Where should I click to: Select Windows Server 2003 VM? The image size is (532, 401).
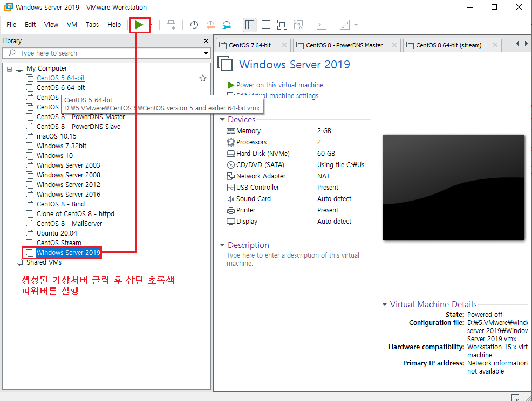69,165
